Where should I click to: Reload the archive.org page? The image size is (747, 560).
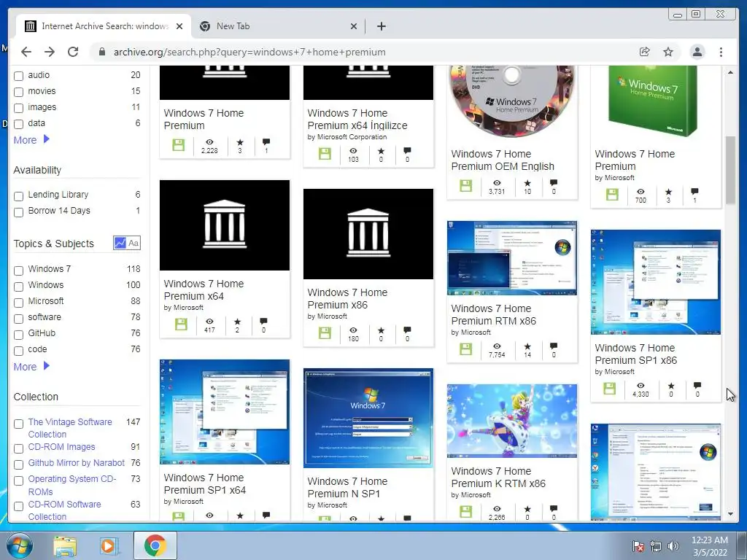pyautogui.click(x=73, y=52)
